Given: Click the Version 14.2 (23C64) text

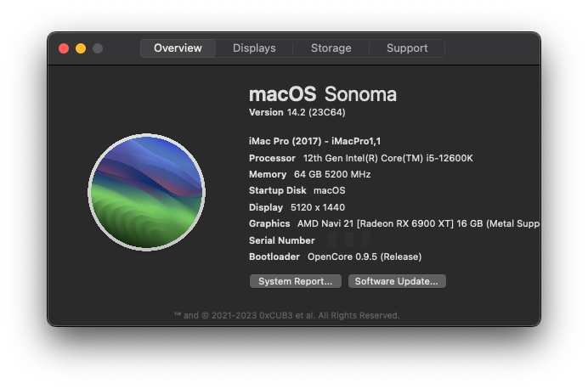Looking at the screenshot, I should click(297, 112).
